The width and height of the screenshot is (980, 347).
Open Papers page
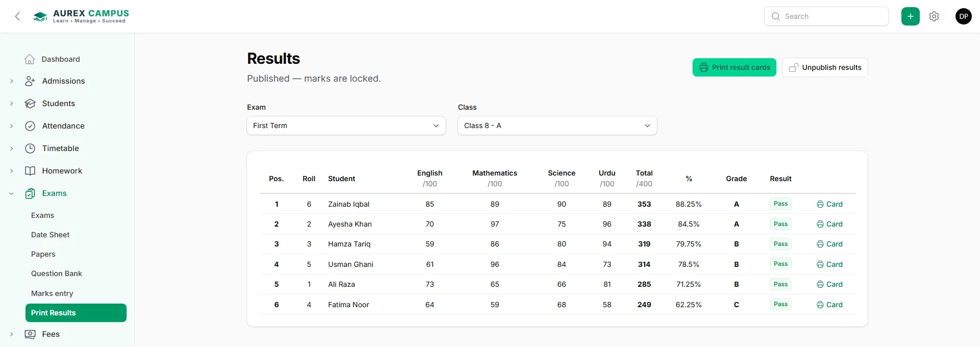click(43, 254)
